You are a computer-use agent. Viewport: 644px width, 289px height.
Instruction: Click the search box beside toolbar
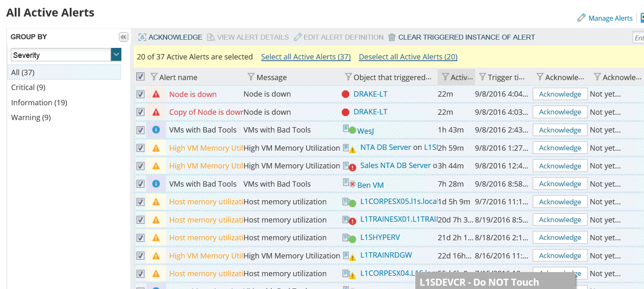(x=639, y=38)
